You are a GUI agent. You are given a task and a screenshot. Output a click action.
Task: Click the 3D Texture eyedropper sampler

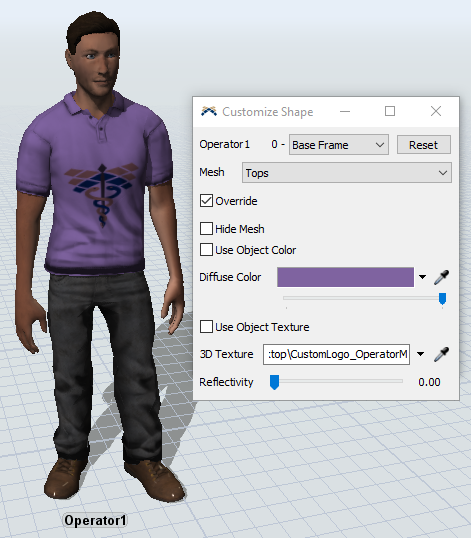441,354
